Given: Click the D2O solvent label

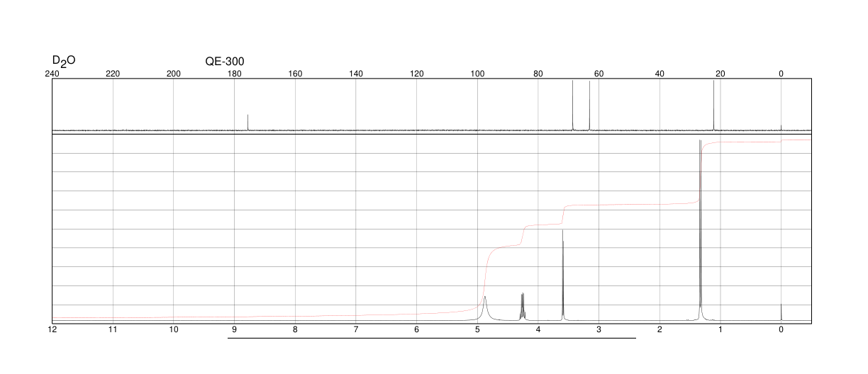Looking at the screenshot, I should (x=64, y=62).
